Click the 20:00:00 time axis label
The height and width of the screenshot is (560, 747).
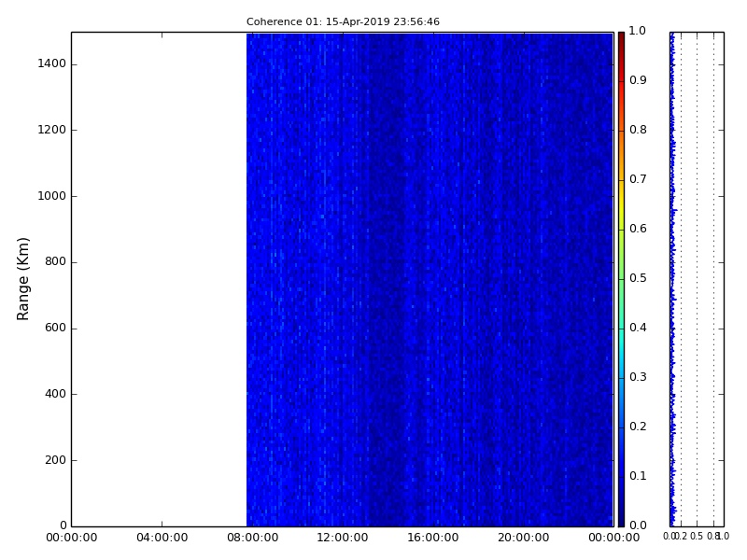tap(524, 538)
